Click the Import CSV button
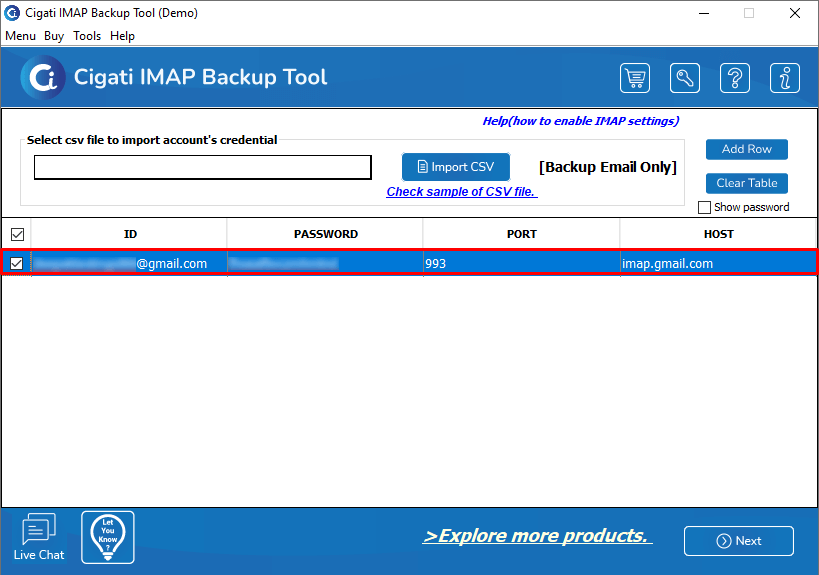This screenshot has height=575, width=819. 455,167
